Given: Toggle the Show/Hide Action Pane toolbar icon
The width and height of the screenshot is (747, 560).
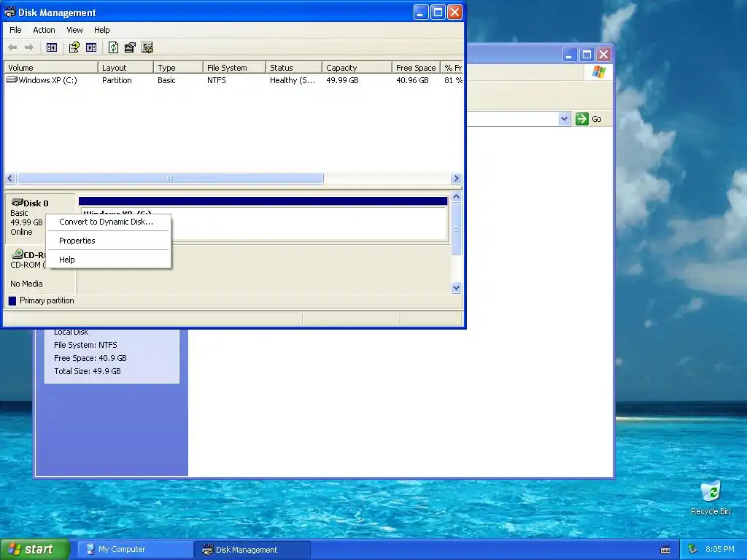Looking at the screenshot, I should tap(91, 47).
